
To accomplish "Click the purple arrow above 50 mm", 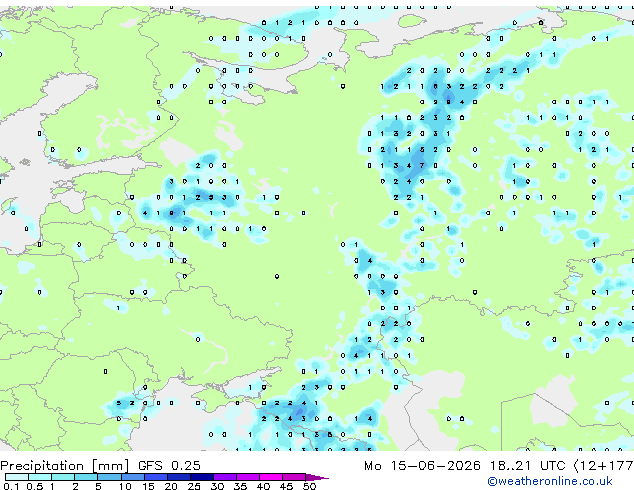I will [x=317, y=478].
